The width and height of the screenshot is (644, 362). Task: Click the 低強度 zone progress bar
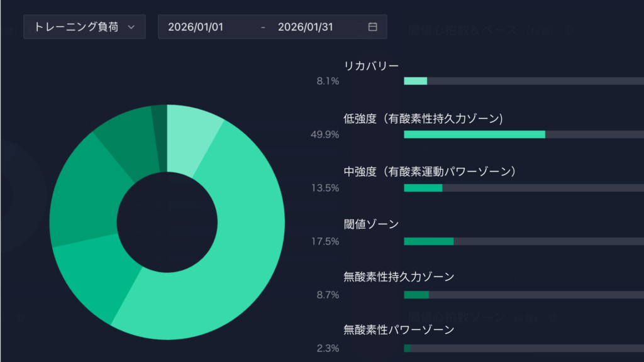523,134
